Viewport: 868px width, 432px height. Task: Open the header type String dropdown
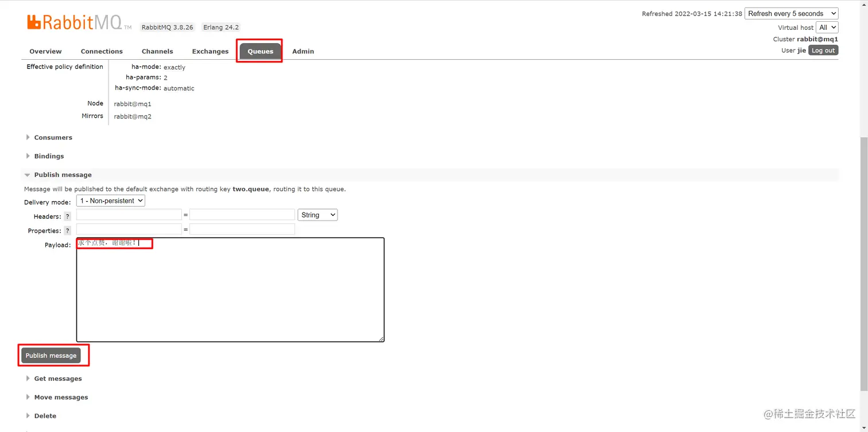317,215
